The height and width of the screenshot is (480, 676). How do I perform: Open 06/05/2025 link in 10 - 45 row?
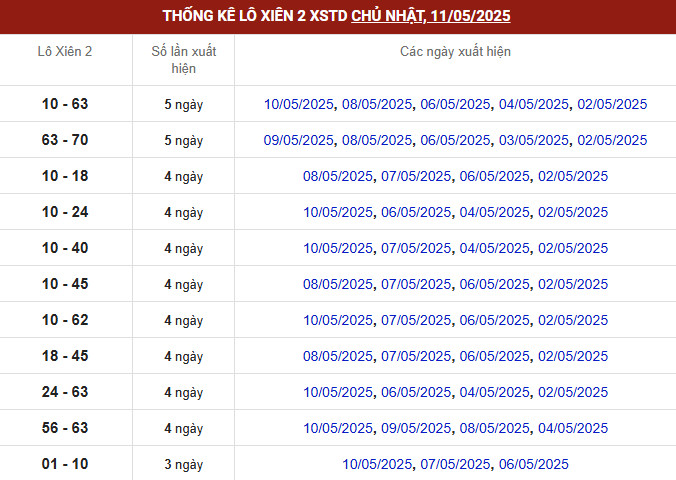(x=494, y=284)
